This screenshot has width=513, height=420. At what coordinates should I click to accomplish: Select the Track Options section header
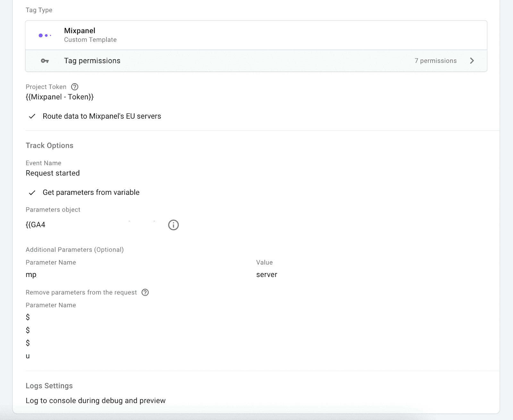[49, 145]
